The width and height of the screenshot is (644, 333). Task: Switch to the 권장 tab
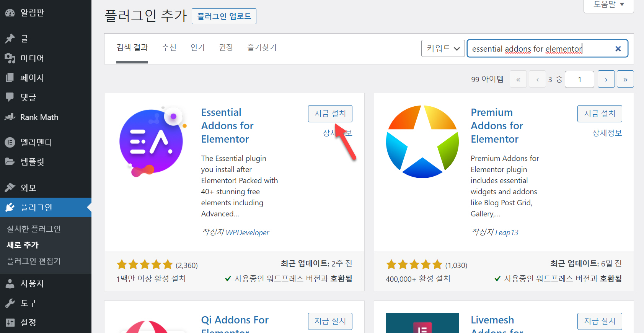point(226,47)
